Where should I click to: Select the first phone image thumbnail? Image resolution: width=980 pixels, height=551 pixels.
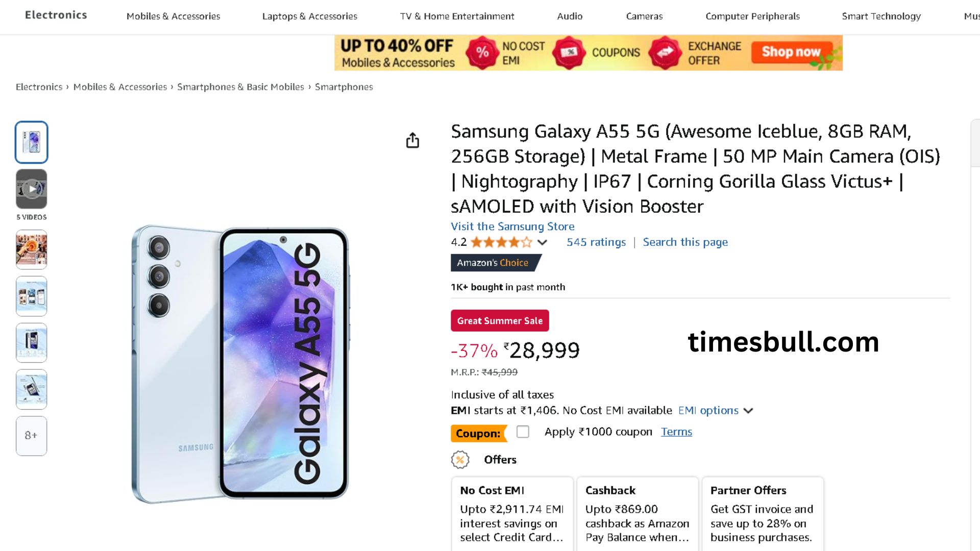(x=32, y=142)
